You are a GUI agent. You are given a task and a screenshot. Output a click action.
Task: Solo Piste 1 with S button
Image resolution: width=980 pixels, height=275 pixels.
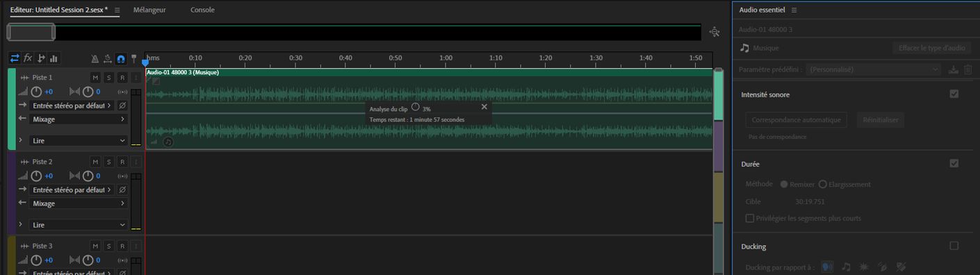(x=108, y=77)
